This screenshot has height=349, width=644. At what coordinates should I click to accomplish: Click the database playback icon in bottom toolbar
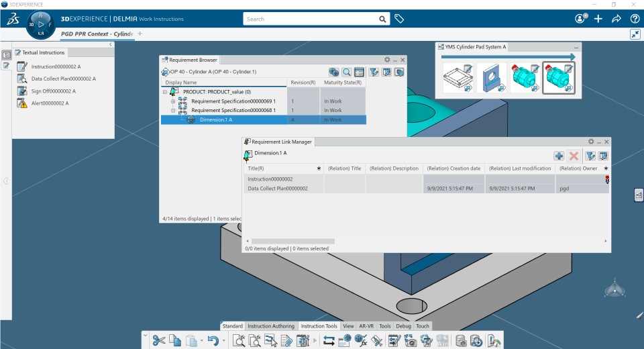[476, 340]
